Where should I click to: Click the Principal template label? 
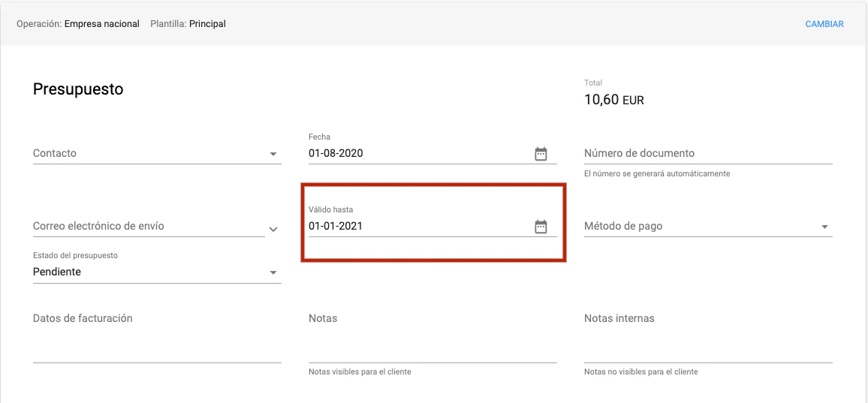tap(207, 24)
